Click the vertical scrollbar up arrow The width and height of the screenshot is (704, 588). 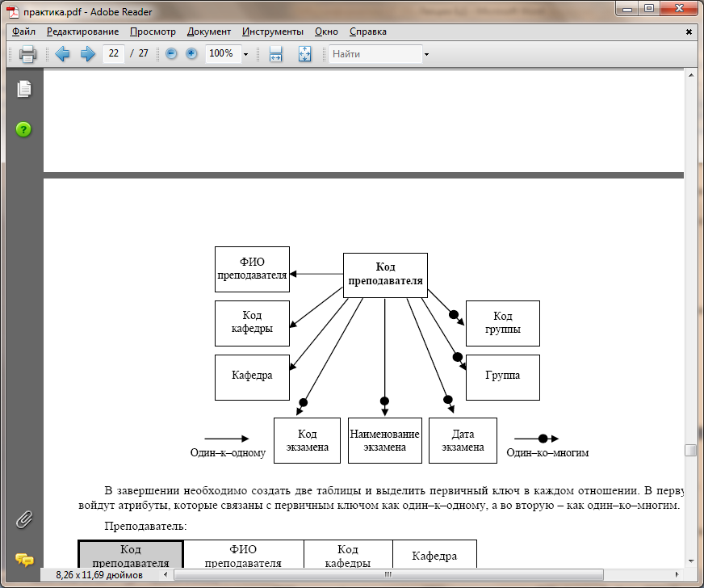pos(691,75)
